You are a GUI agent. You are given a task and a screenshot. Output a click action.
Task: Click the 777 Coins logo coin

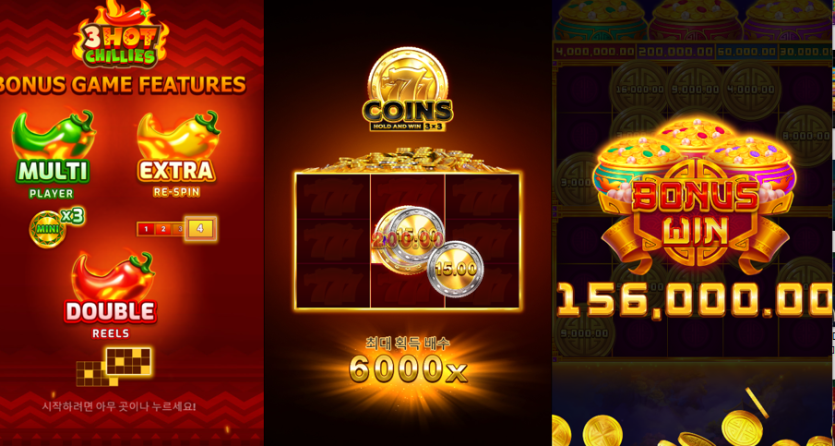coord(407,89)
